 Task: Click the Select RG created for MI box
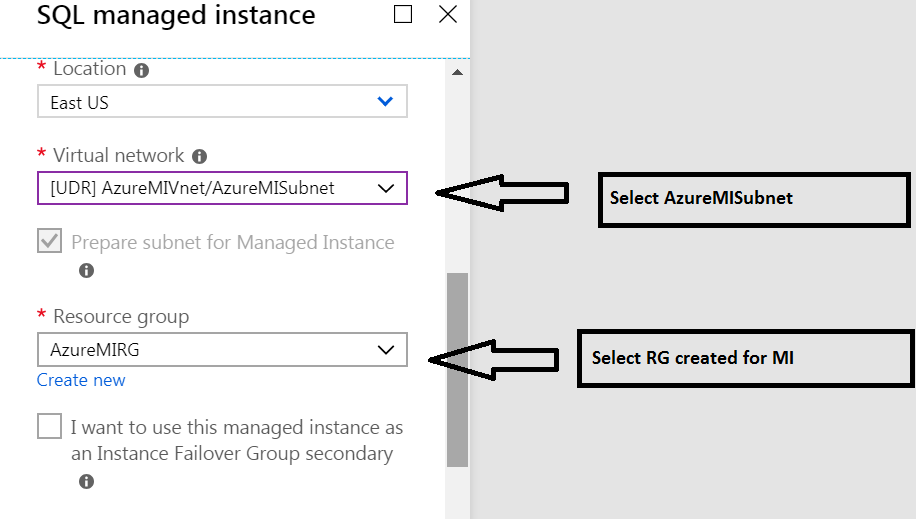tap(745, 358)
